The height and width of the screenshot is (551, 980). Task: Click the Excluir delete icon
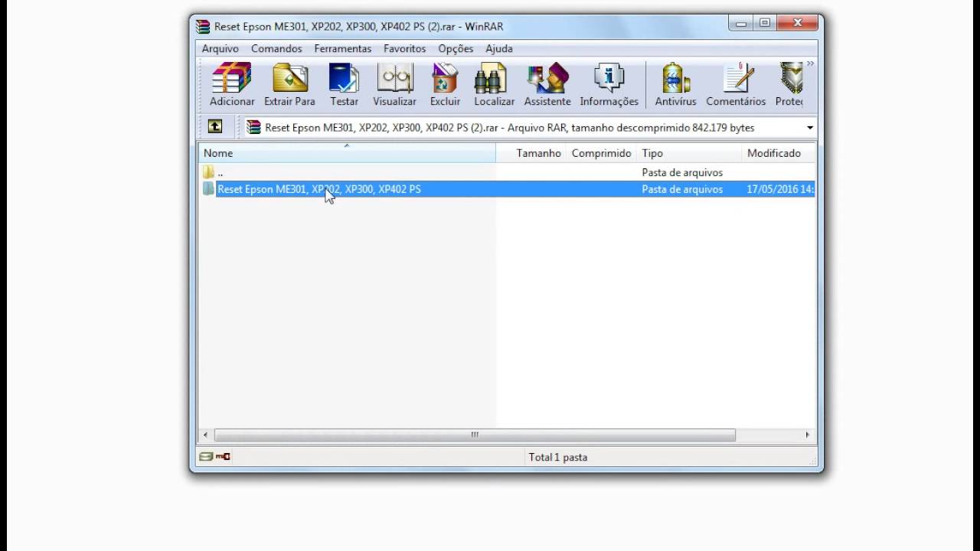point(445,84)
